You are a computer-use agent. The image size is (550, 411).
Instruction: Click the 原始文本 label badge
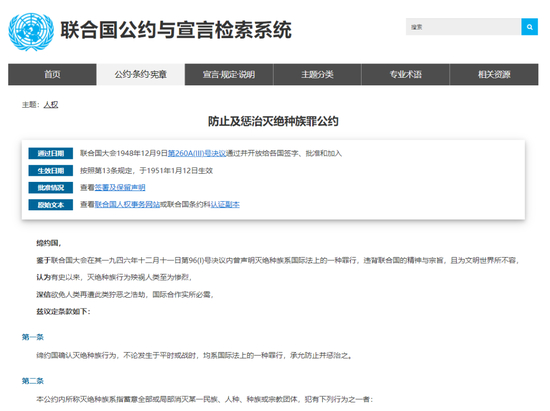pyautogui.click(x=51, y=205)
